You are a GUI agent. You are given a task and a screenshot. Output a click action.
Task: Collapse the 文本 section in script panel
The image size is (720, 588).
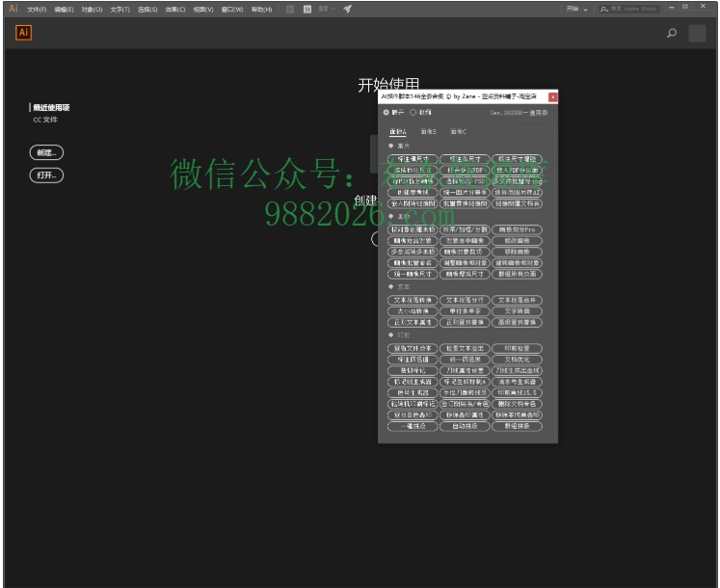(390, 286)
